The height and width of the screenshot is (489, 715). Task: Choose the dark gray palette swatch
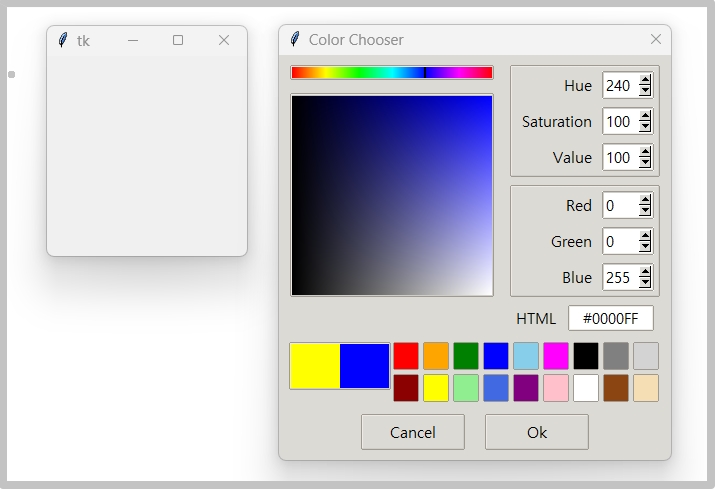tap(616, 356)
